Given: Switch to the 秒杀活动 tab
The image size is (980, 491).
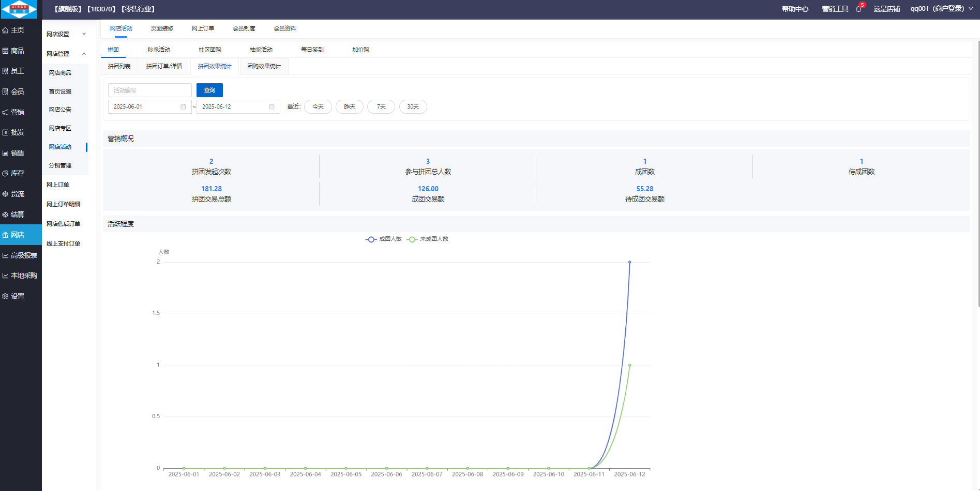Looking at the screenshot, I should [159, 50].
